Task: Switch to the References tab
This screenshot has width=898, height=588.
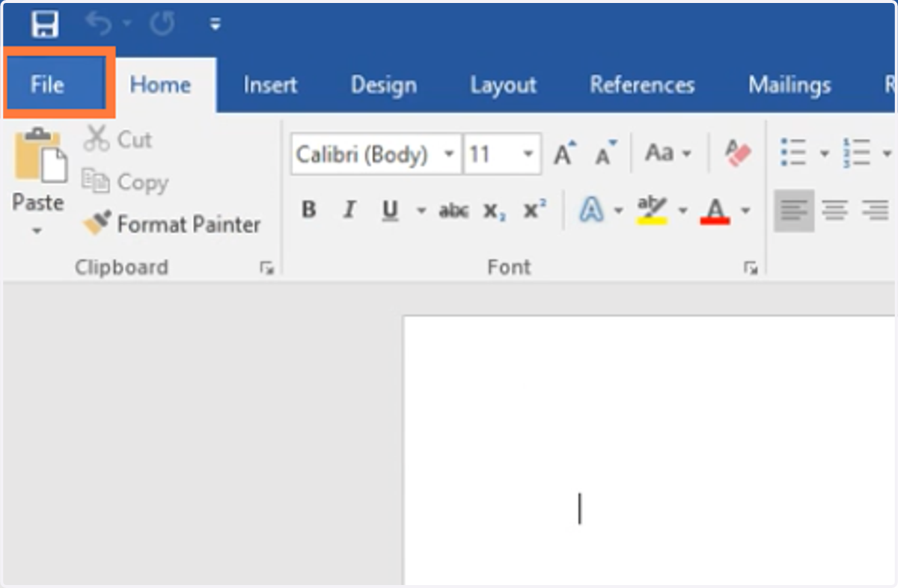Action: tap(642, 85)
